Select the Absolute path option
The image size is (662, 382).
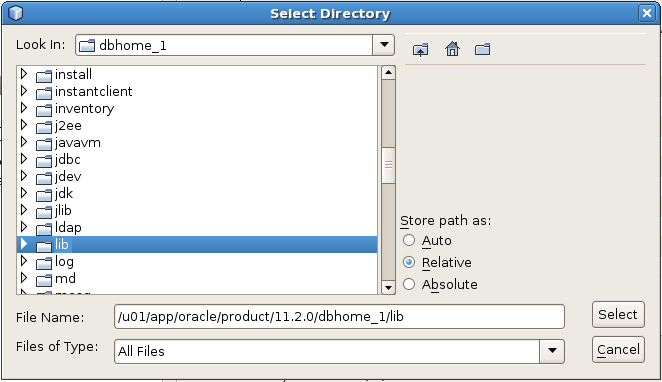point(409,284)
